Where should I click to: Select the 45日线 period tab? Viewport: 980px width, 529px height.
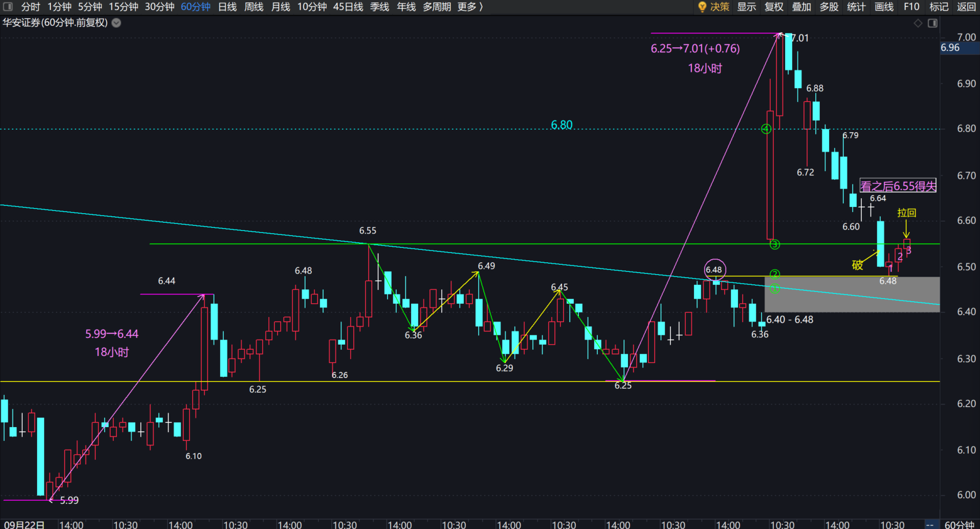tap(348, 7)
